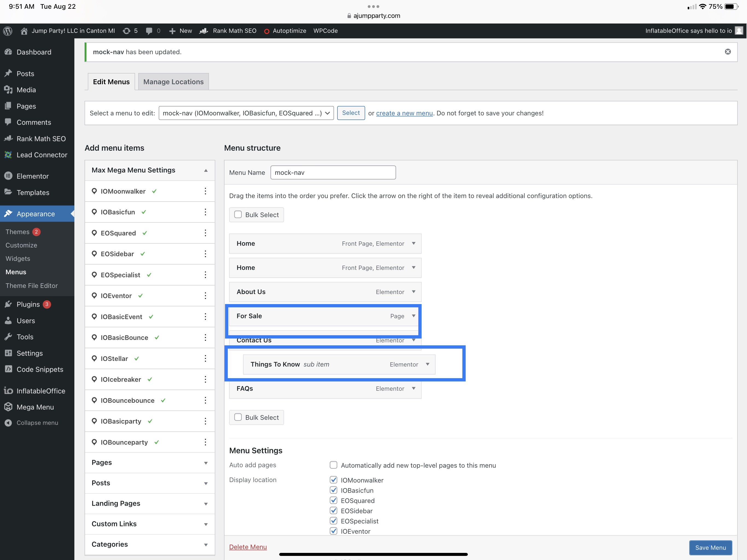Viewport: 747px width, 560px height.
Task: Click the Collapse menu arrow icon
Action: click(8, 423)
